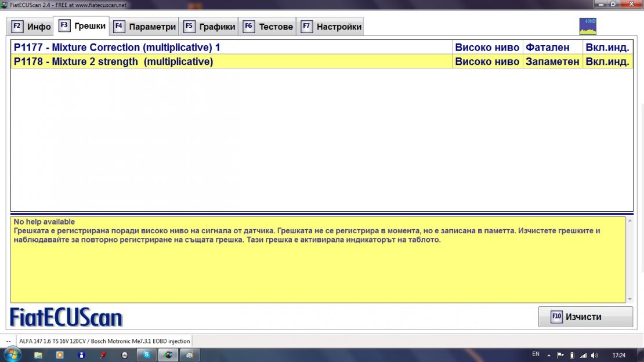Launch the media player taskbar icon
This screenshot has width=644, height=362.
pos(60,354)
